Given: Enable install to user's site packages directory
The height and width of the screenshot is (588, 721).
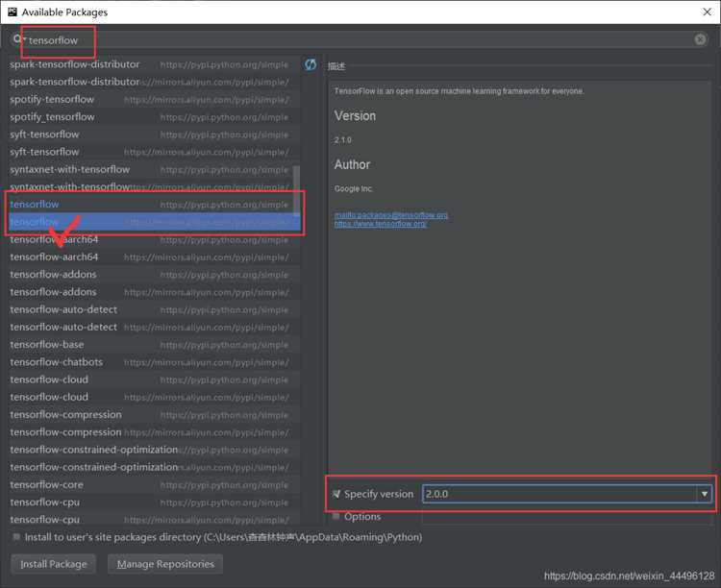Looking at the screenshot, I should click(16, 537).
